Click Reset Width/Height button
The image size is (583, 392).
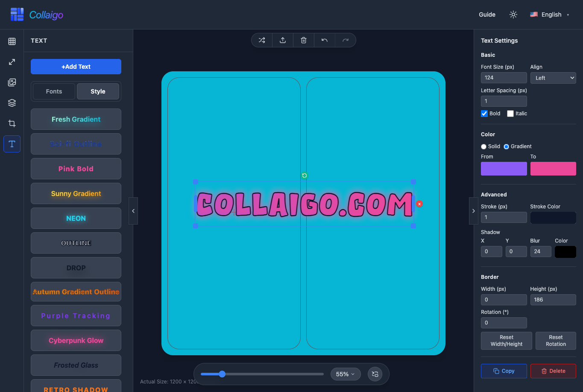tap(507, 341)
